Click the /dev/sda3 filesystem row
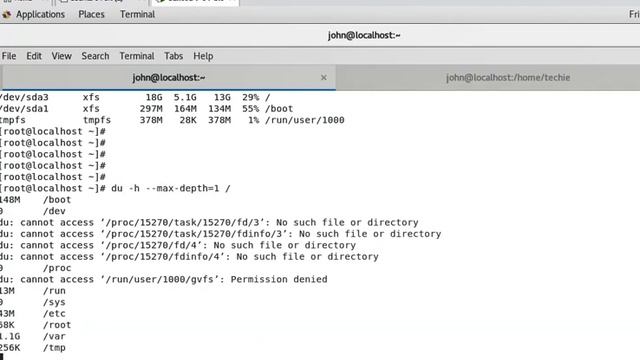Screen dimensions: 640x360 point(135,98)
